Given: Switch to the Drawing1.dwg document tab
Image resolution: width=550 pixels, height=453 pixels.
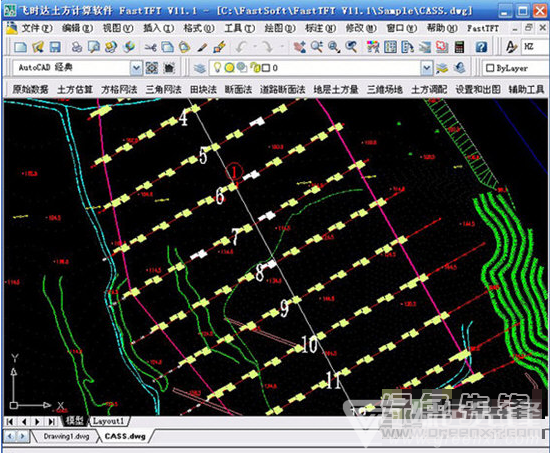Looking at the screenshot, I should coord(66,436).
